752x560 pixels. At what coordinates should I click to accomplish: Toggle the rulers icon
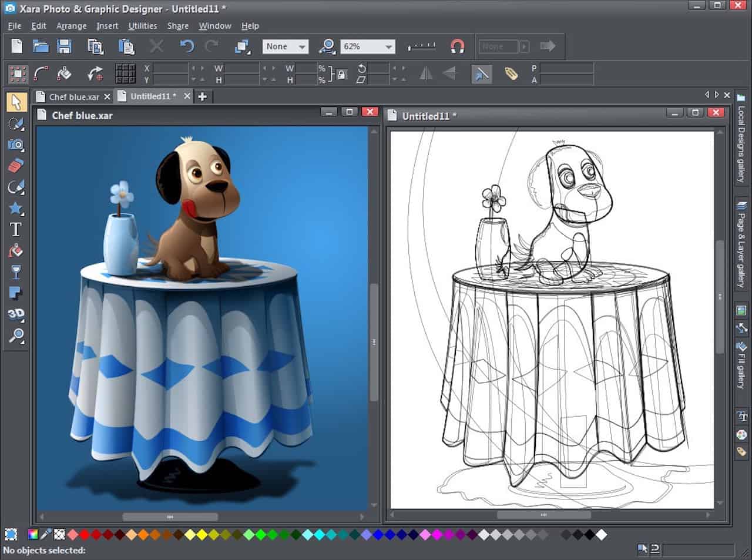click(422, 46)
